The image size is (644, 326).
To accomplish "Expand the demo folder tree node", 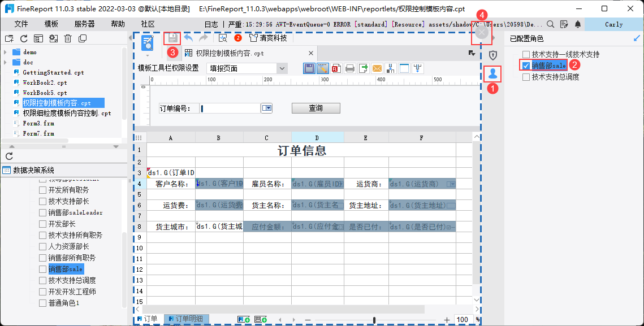I will tap(5, 52).
